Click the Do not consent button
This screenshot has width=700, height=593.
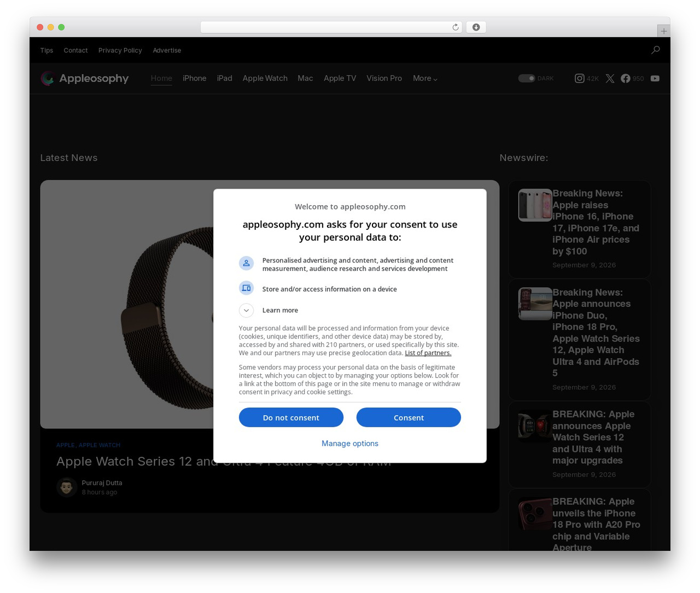[x=291, y=417]
